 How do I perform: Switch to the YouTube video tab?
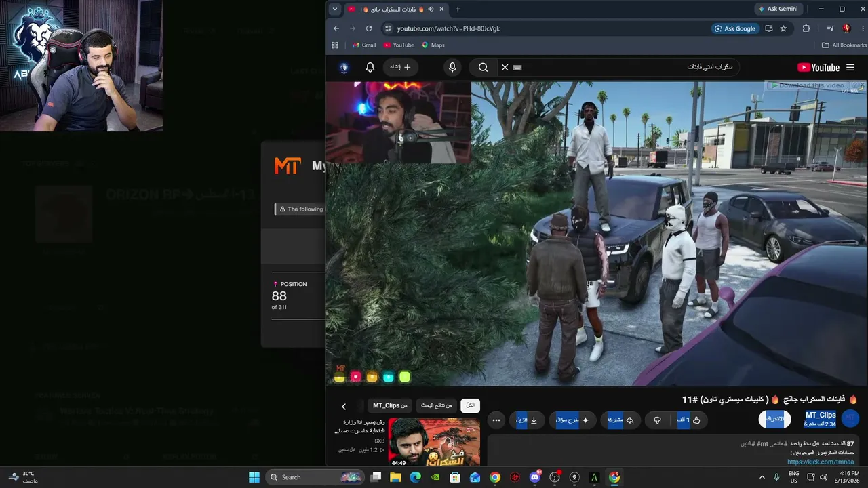397,9
